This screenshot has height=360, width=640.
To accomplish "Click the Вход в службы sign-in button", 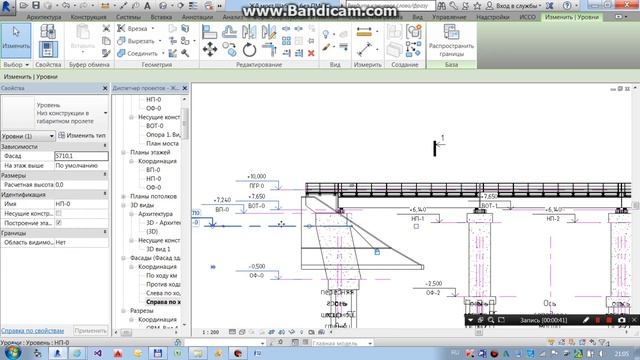I will coord(513,6).
